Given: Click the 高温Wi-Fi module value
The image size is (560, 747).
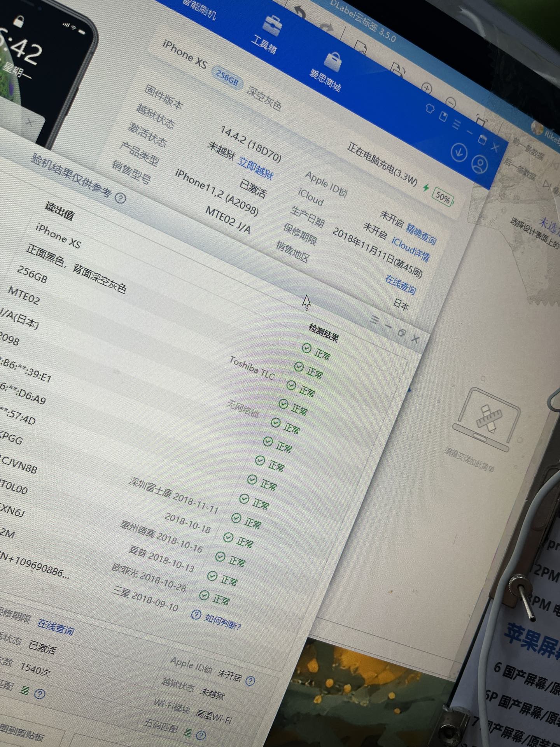Looking at the screenshot, I should [x=213, y=716].
